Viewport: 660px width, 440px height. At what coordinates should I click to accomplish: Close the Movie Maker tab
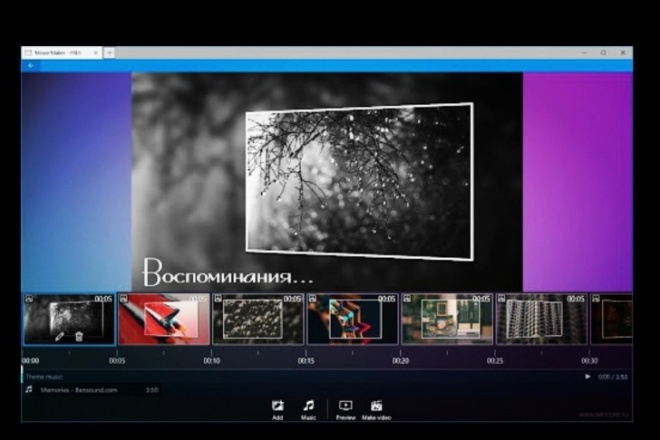tap(96, 53)
